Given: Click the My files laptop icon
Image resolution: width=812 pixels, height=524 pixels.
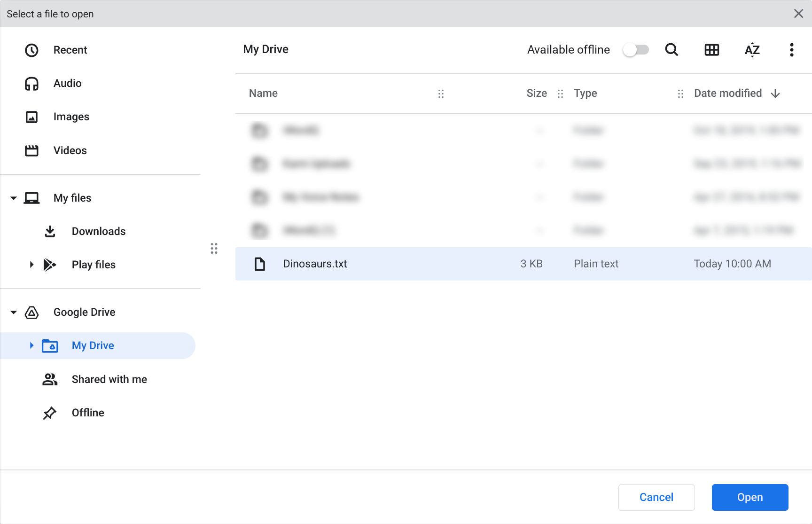Looking at the screenshot, I should coord(31,198).
